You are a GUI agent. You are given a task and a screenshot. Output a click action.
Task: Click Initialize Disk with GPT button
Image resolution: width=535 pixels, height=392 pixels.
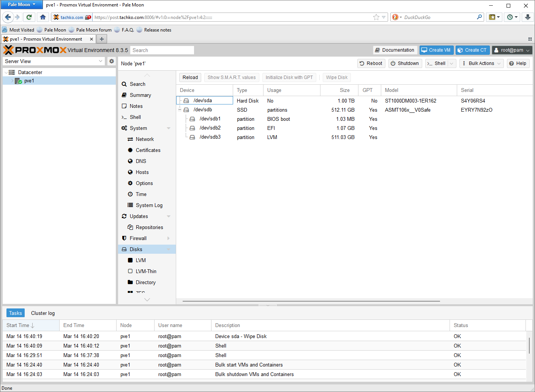289,77
